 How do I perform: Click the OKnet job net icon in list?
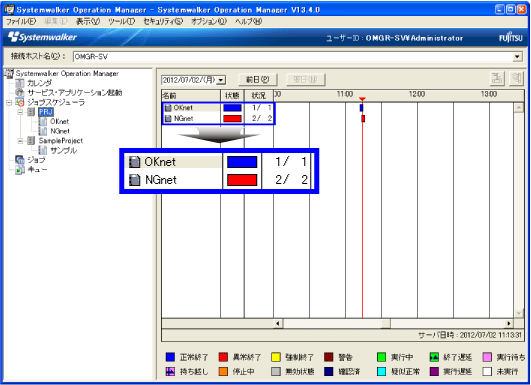[x=168, y=108]
